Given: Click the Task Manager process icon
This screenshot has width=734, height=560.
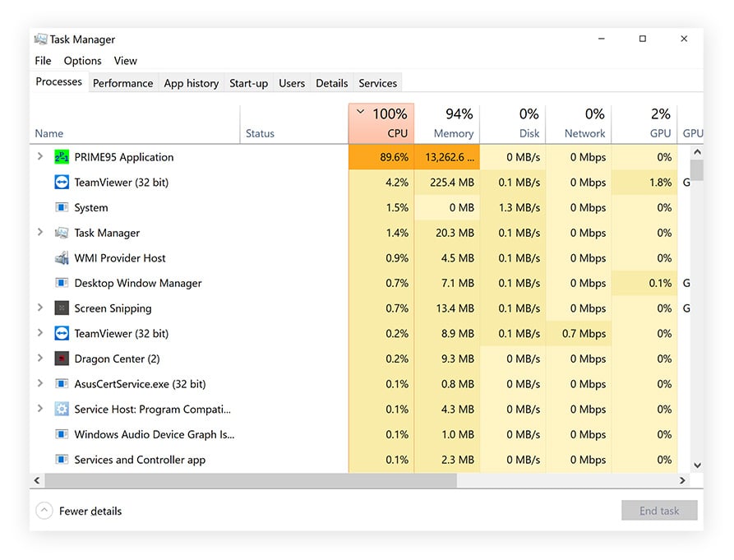Looking at the screenshot, I should [62, 233].
